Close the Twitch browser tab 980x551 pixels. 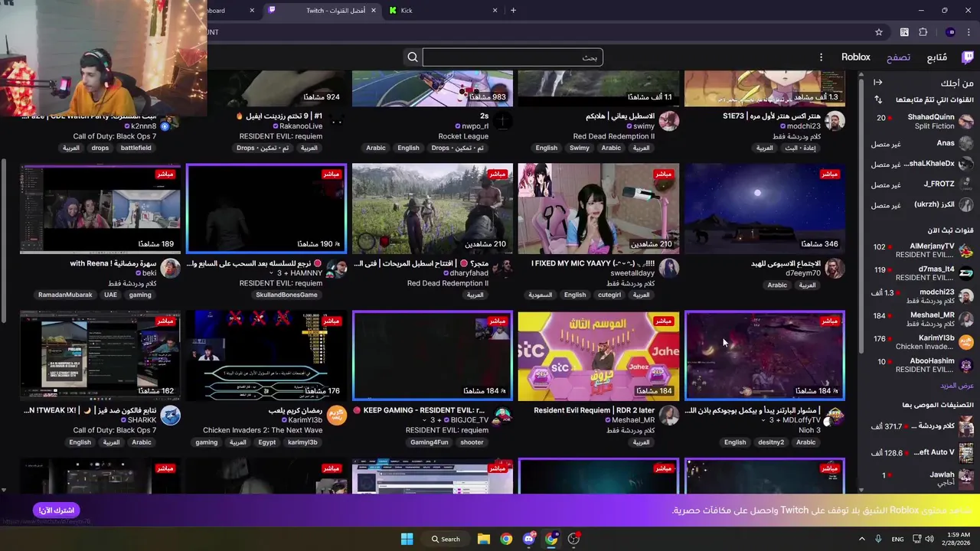tap(374, 11)
